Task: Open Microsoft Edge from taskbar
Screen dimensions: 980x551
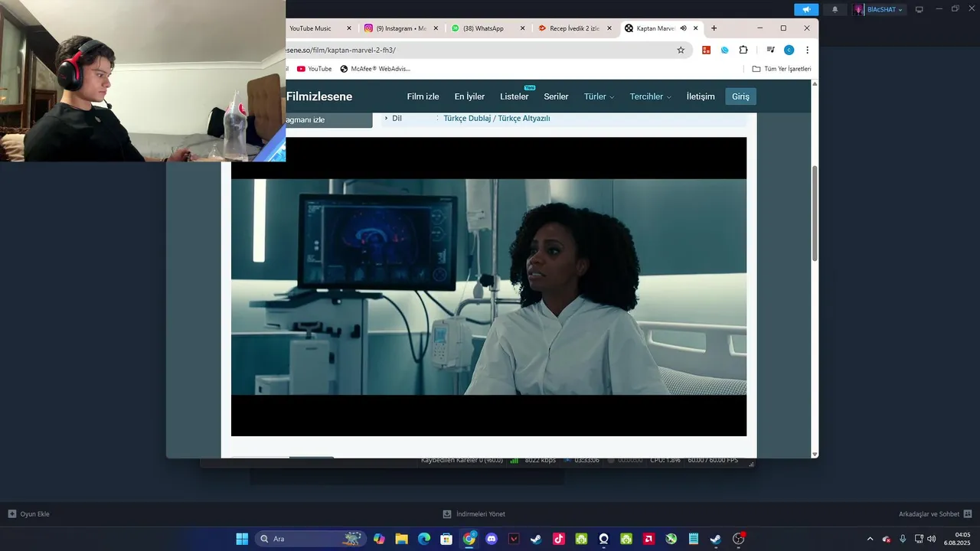Action: click(424, 539)
